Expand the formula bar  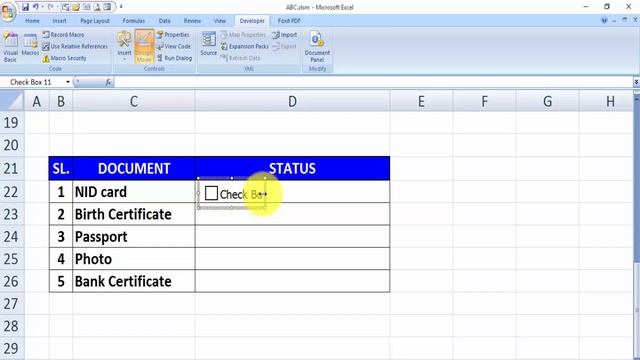point(636,82)
